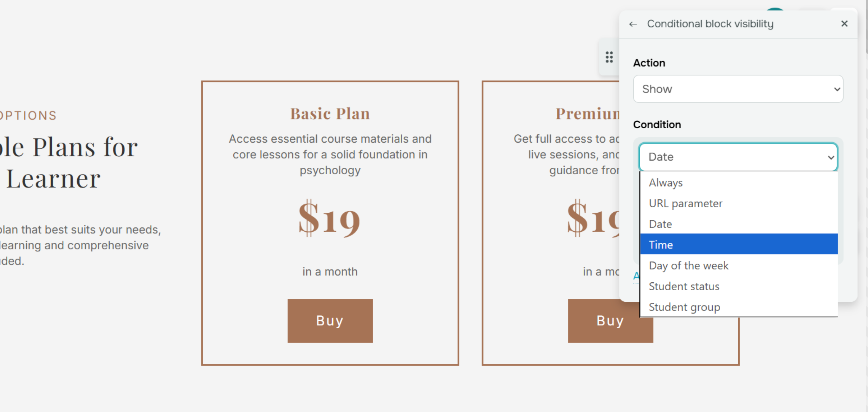This screenshot has height=412, width=868.
Task: Click the OPTIONS section label
Action: pos(28,116)
